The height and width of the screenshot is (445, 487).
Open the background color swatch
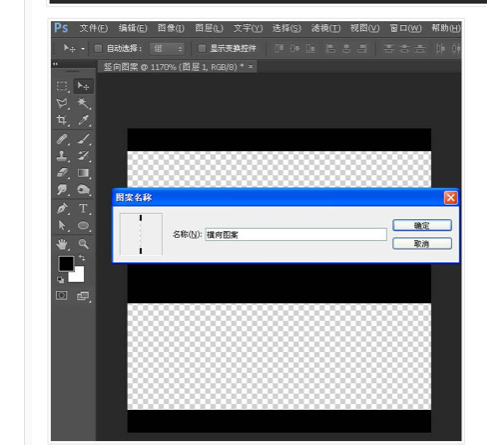coord(78,276)
